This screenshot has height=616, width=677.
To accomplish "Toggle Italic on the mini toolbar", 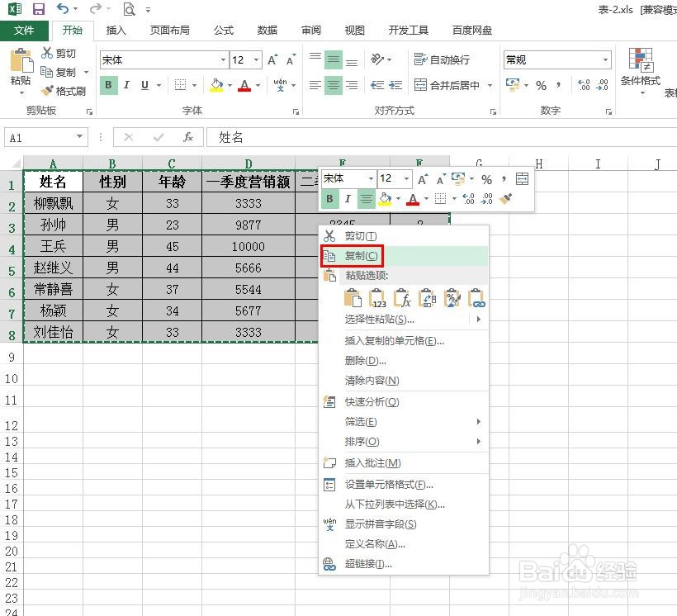I will 348,198.
